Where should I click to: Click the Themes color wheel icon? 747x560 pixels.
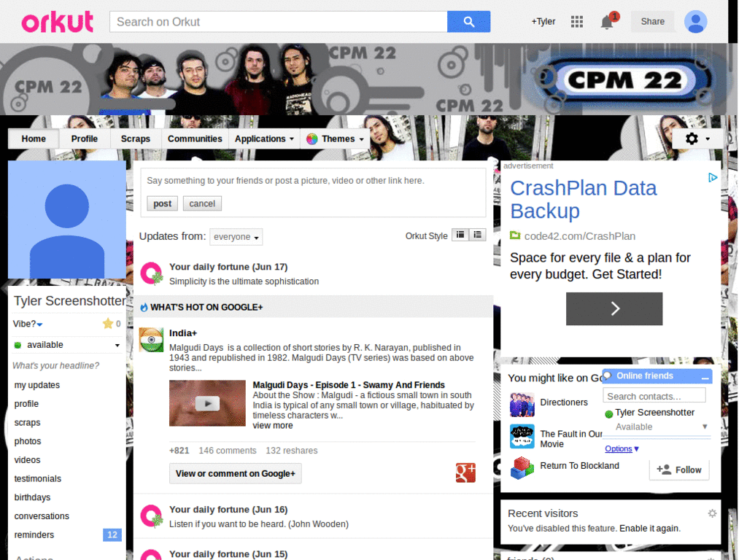coord(312,139)
